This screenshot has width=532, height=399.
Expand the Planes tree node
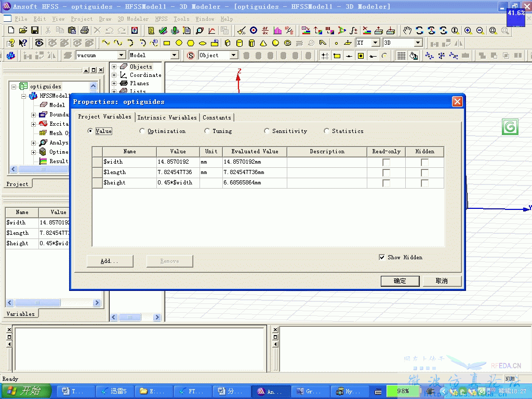tap(114, 84)
